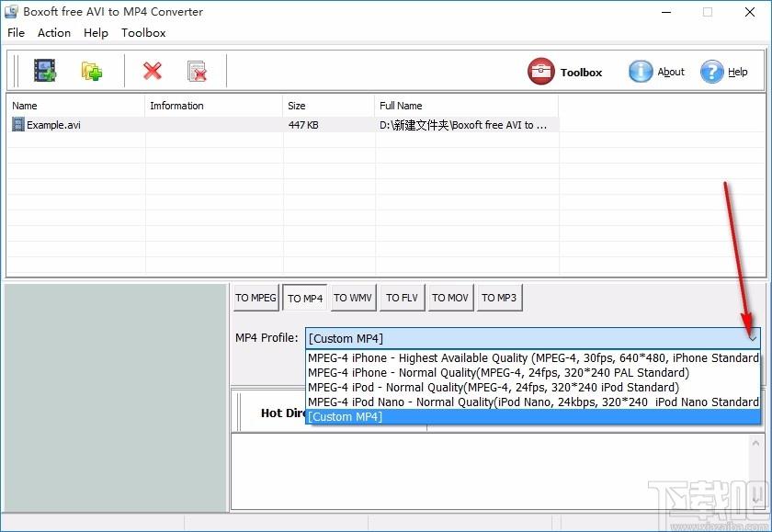
Task: Click the gray video preview area
Action: (x=115, y=398)
